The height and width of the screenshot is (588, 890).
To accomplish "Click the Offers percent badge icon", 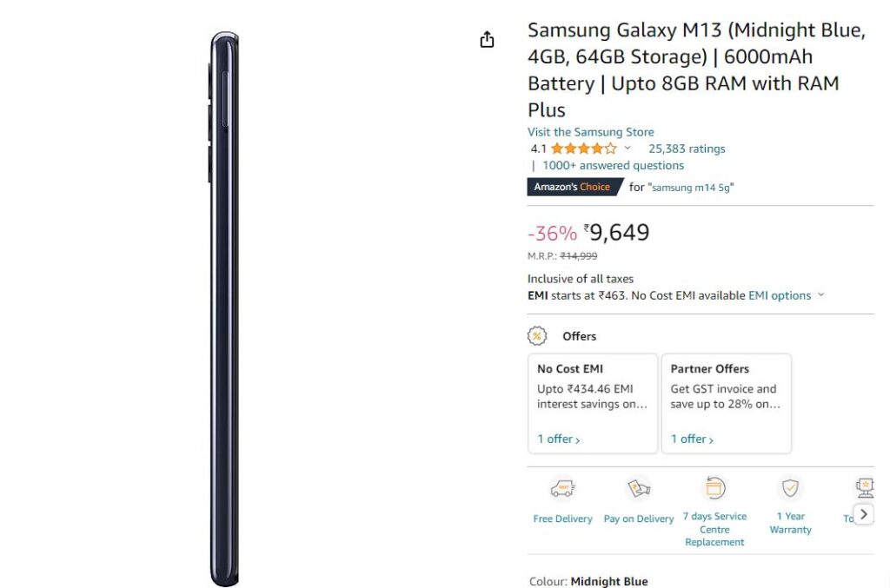I will coord(537,336).
